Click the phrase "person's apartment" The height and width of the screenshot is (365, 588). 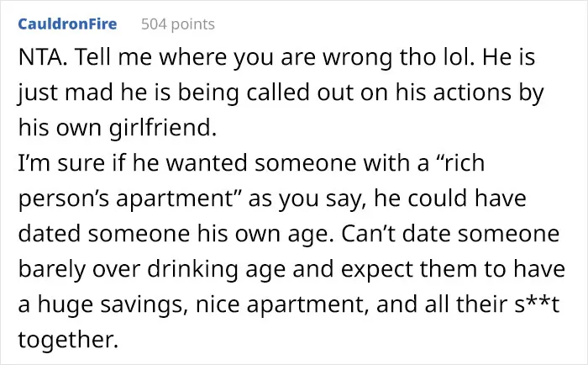click(126, 198)
